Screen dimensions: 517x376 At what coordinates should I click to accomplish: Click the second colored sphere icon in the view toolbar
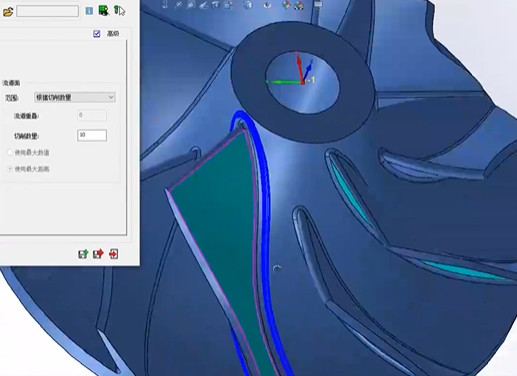tap(299, 5)
